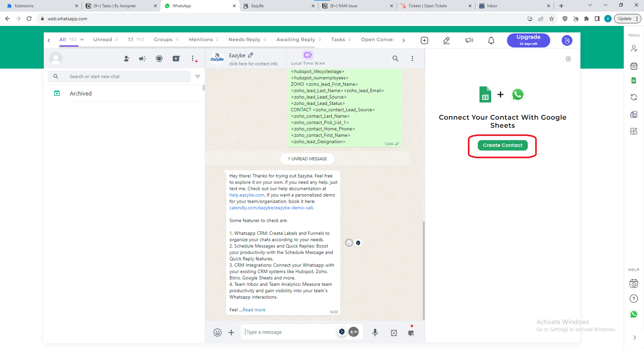
Task: Switch to the 1:1 chats tab
Action: [x=136, y=40]
